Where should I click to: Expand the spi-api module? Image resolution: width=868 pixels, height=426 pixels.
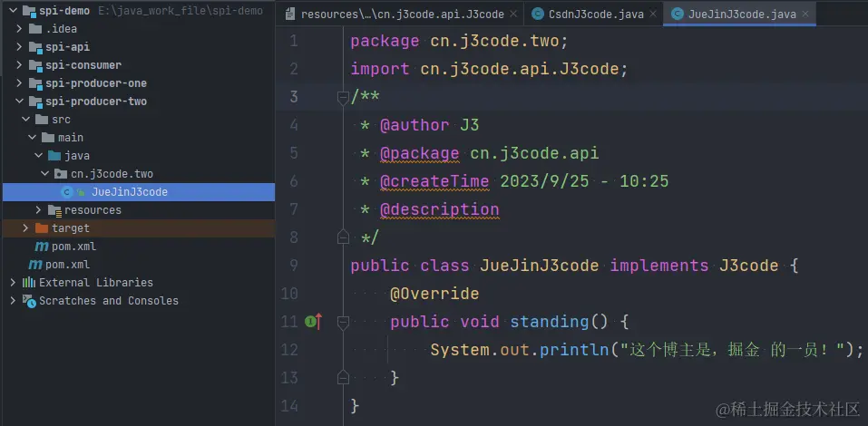[19, 47]
